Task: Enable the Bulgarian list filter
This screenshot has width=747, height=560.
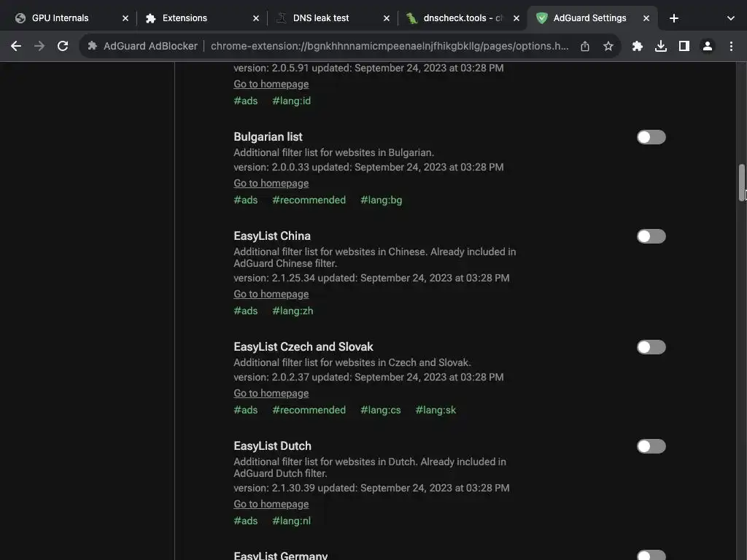Action: pyautogui.click(x=651, y=137)
